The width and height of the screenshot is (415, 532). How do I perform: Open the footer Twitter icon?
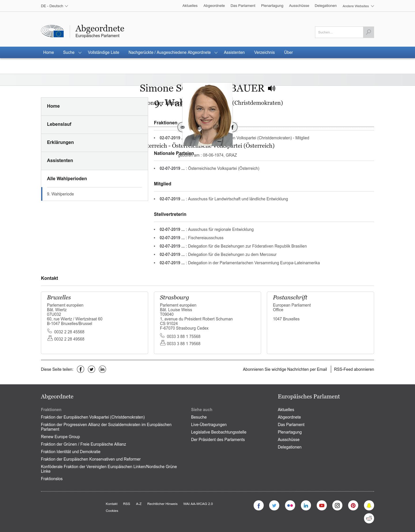(274, 505)
